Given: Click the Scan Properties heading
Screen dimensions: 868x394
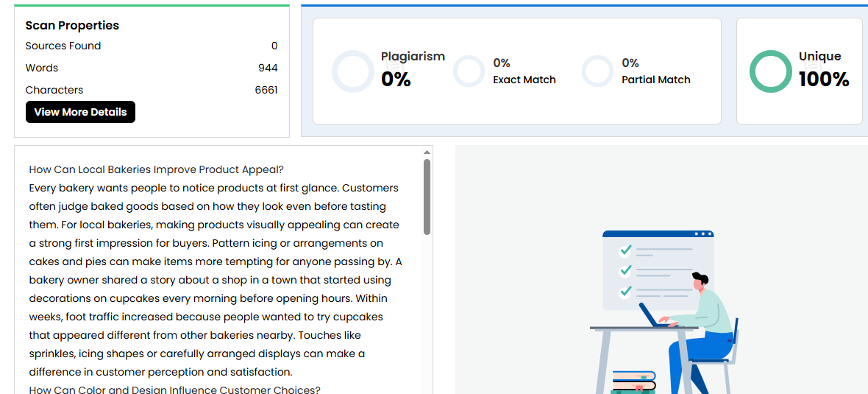Looking at the screenshot, I should 72,25.
